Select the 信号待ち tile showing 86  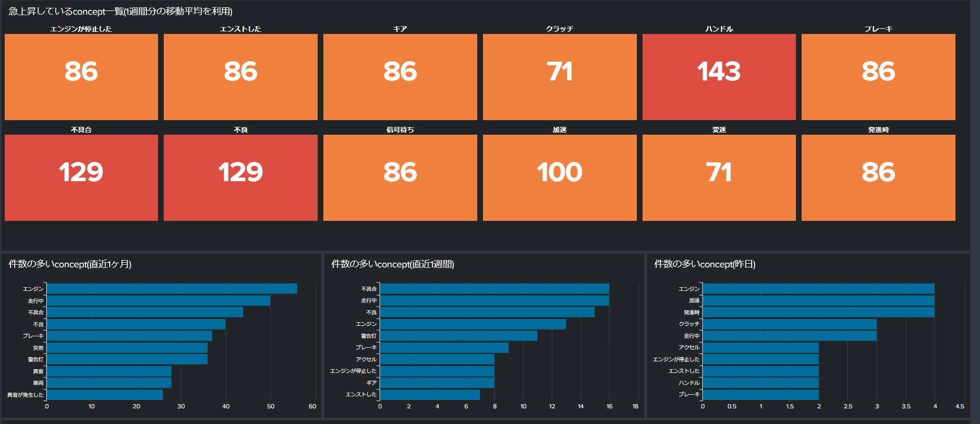[x=400, y=178]
